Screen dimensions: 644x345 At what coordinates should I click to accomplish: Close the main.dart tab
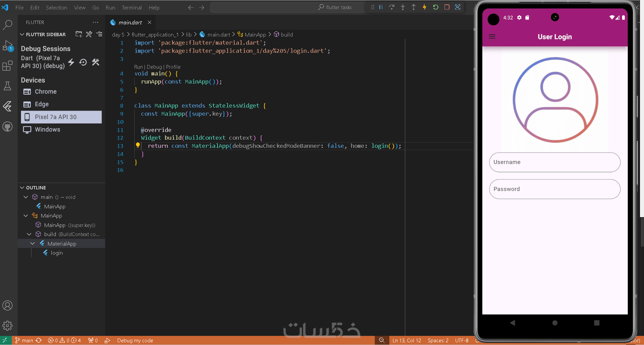(x=149, y=22)
